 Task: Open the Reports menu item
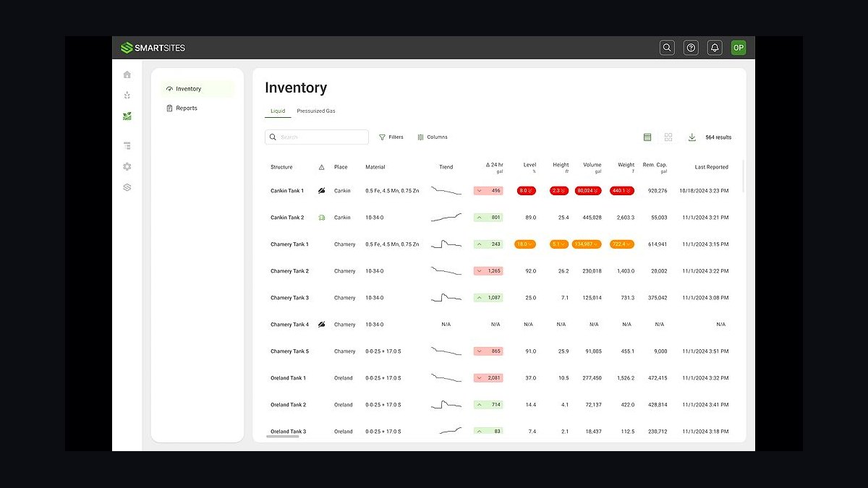click(x=197, y=108)
